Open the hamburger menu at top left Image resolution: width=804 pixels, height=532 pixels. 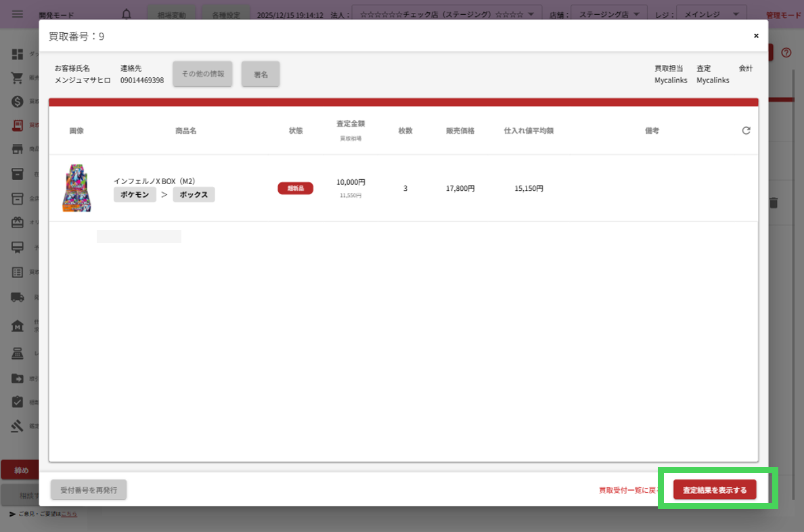pyautogui.click(x=18, y=14)
